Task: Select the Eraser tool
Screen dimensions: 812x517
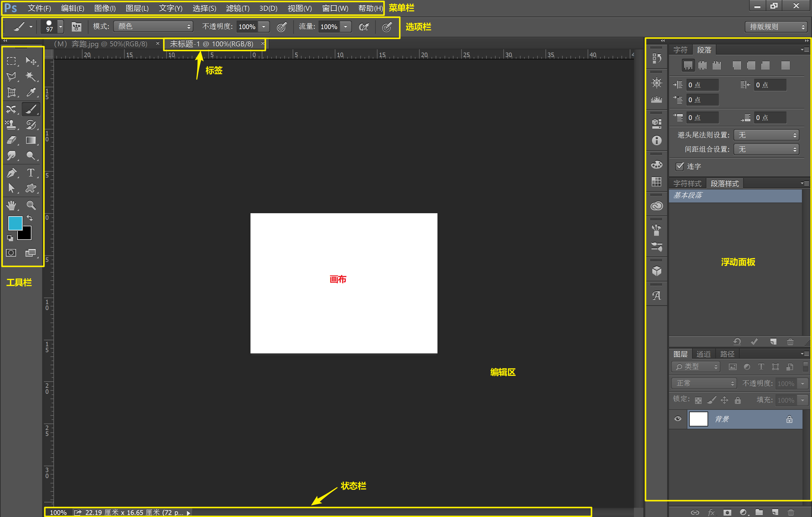Action: point(11,140)
